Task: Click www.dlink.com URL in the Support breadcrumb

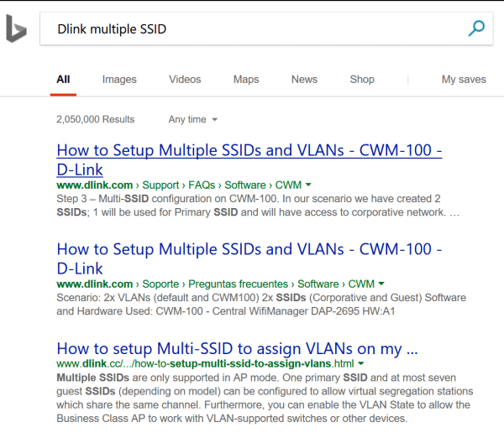Action: [x=94, y=185]
